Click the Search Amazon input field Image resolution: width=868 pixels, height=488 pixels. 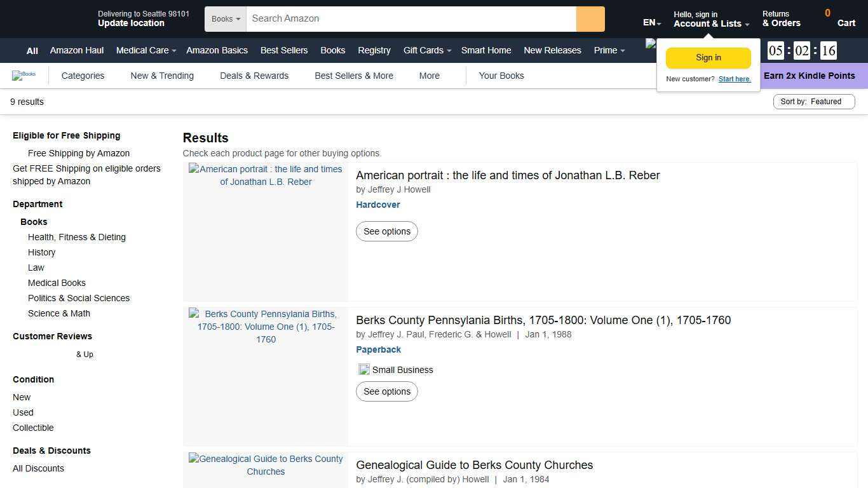click(x=410, y=18)
